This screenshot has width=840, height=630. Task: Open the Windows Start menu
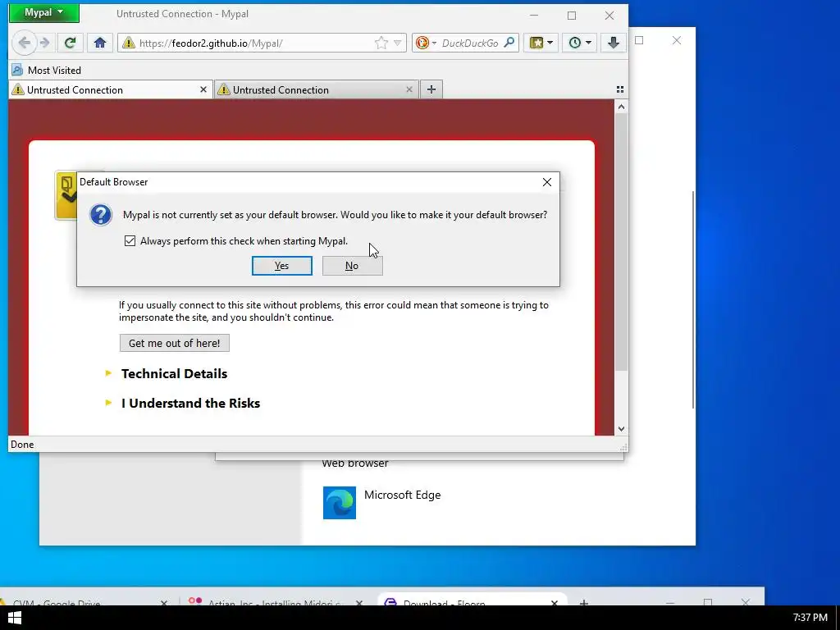[x=15, y=618]
